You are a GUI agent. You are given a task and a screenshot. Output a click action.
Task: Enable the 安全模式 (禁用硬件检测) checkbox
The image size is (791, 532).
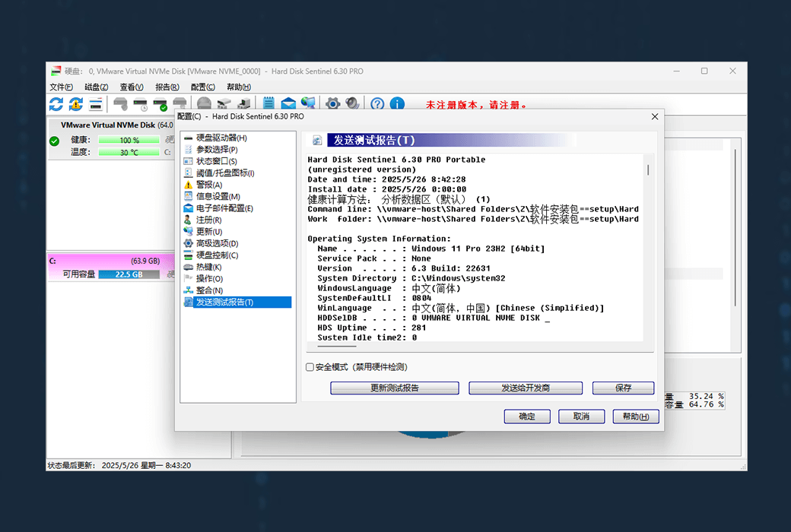click(310, 367)
